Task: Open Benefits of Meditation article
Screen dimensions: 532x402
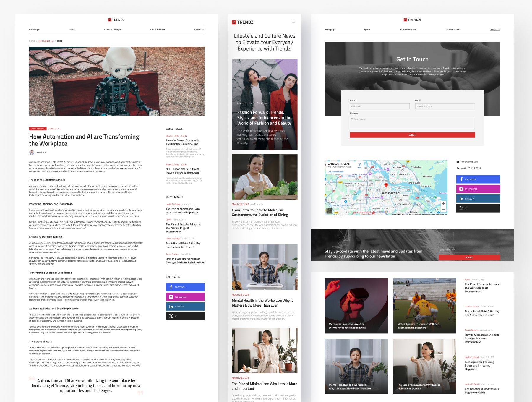Action: 482,391
